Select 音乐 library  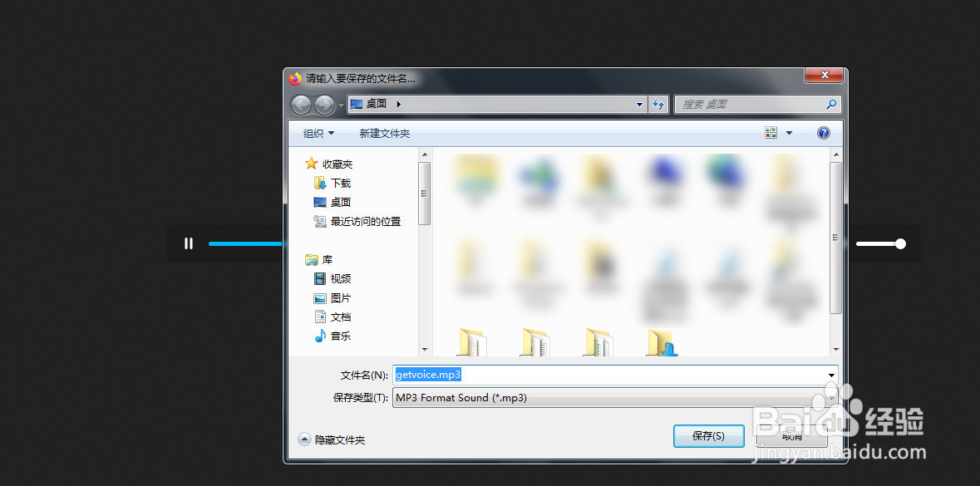tap(341, 336)
